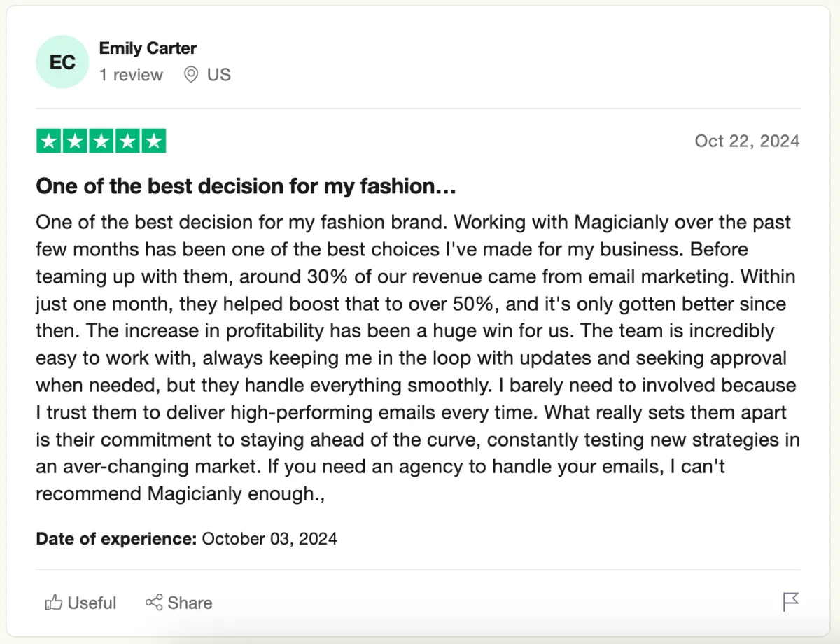The height and width of the screenshot is (644, 840).
Task: Click the review body paragraph text
Action: tap(417, 358)
